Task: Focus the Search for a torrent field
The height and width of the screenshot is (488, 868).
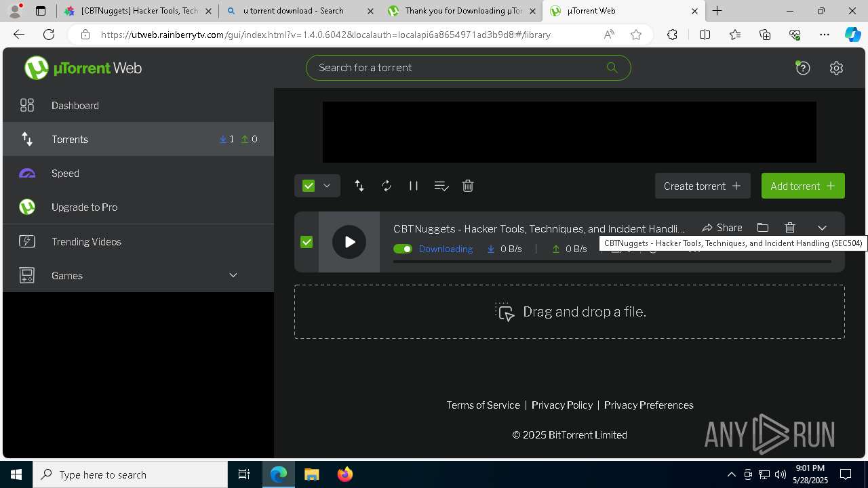Action: [x=468, y=68]
